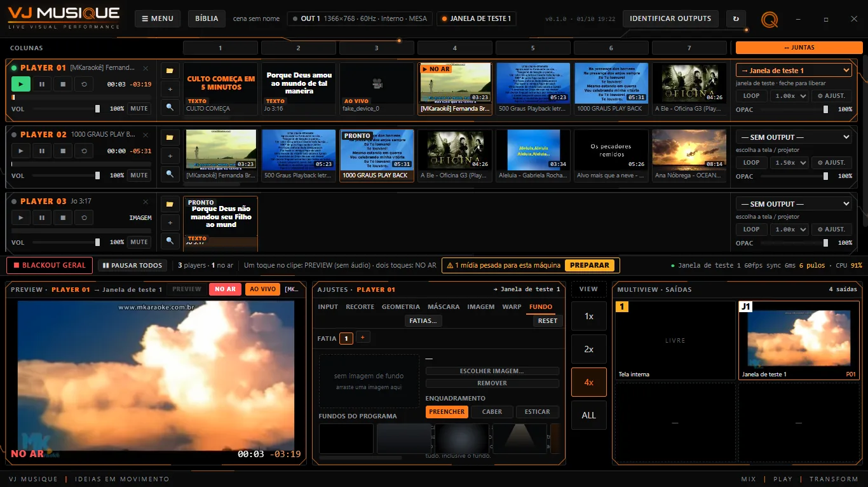Open the folder icon in Player 01 row
The height and width of the screenshot is (487, 868).
tap(170, 71)
